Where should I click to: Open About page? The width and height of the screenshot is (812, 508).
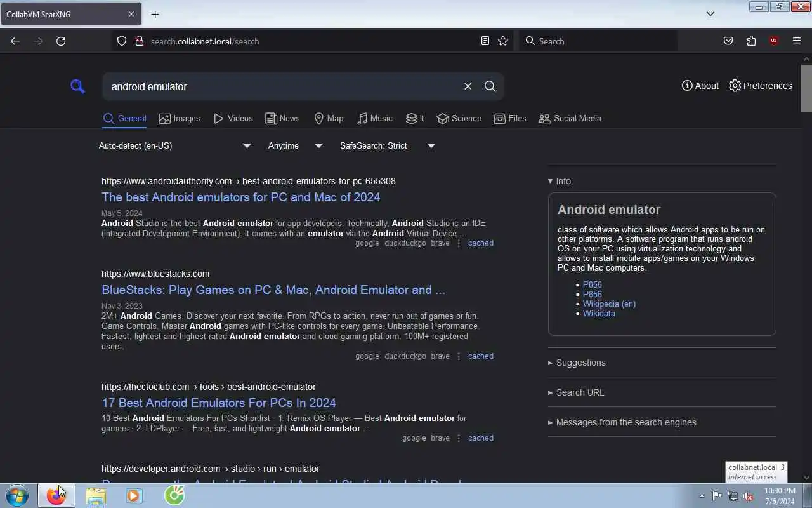(700, 86)
